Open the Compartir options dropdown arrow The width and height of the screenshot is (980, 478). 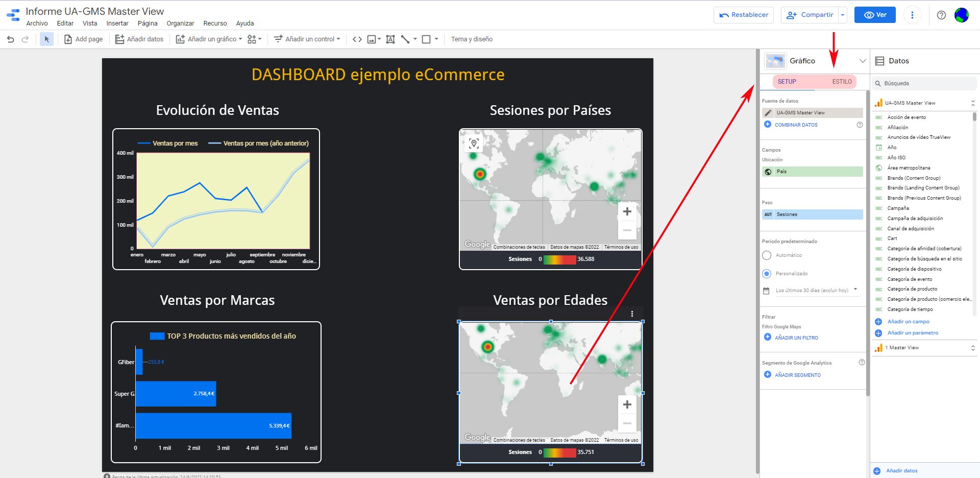click(x=843, y=15)
